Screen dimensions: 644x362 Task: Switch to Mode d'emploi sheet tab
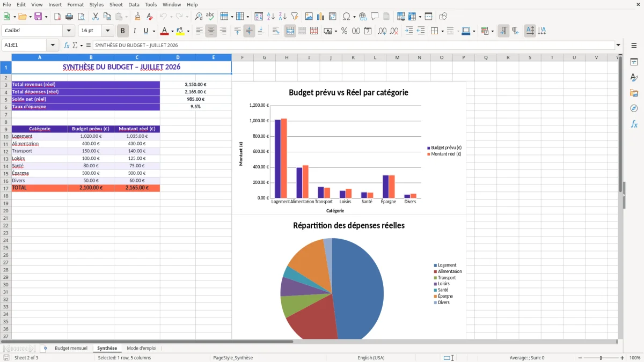[x=142, y=348]
